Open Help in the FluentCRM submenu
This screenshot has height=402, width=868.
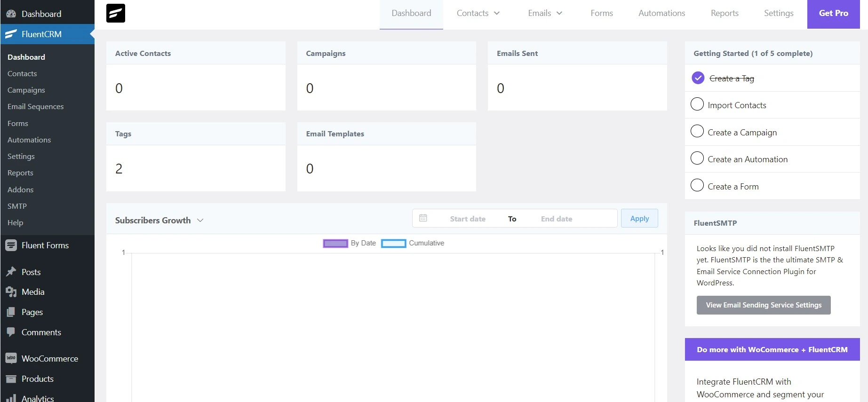tap(15, 222)
